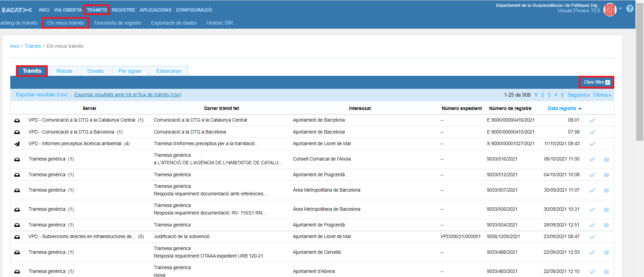Open results page 3
The image size is (644, 277).
pos(549,95)
